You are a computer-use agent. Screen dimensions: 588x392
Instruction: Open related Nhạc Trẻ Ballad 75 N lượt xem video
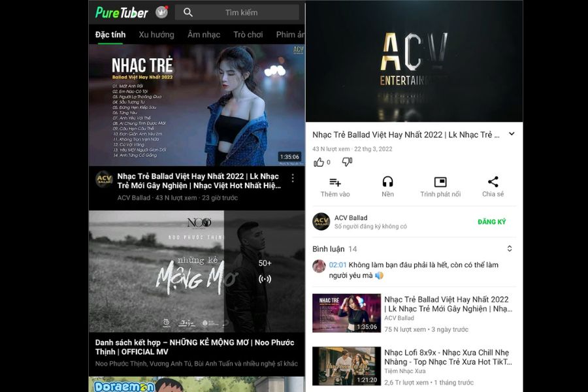[414, 314]
